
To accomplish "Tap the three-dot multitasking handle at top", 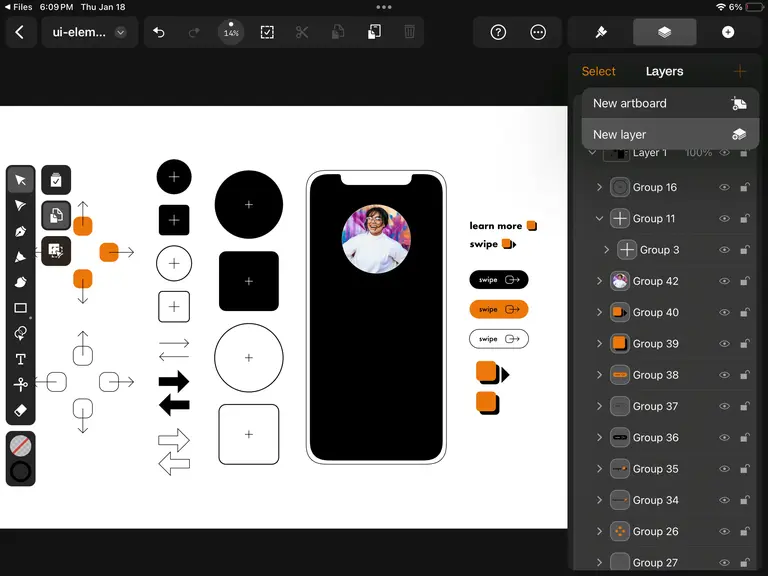I will pos(384,7).
